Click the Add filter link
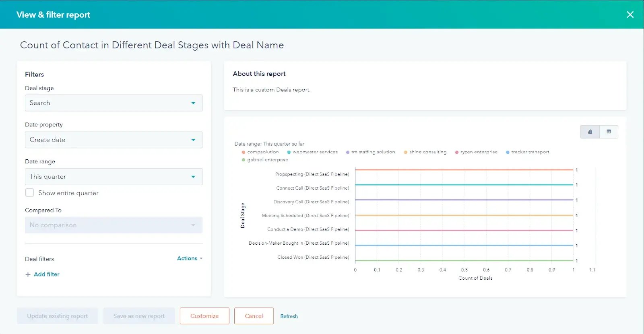Image resolution: width=644 pixels, height=334 pixels. [47, 274]
